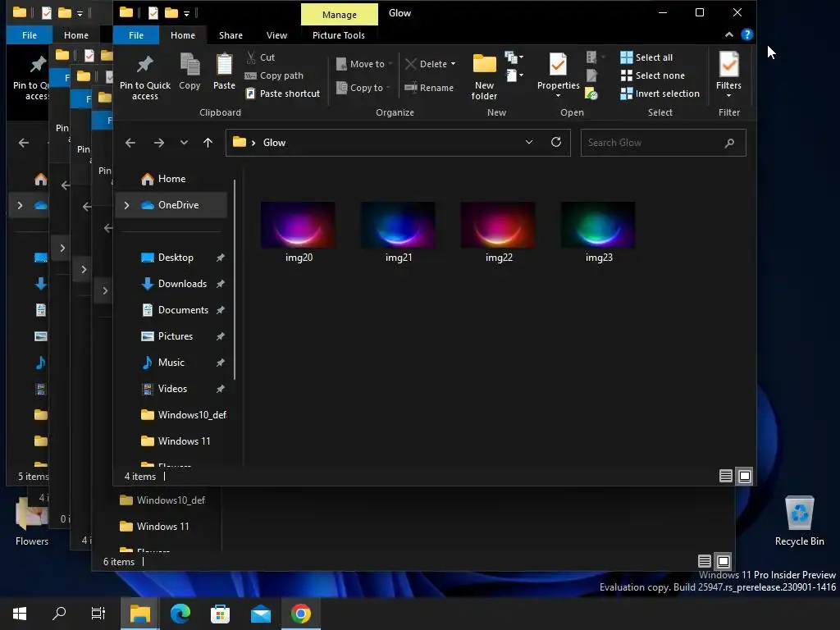Copy path of the selected file
The height and width of the screenshot is (630, 840).
[274, 75]
